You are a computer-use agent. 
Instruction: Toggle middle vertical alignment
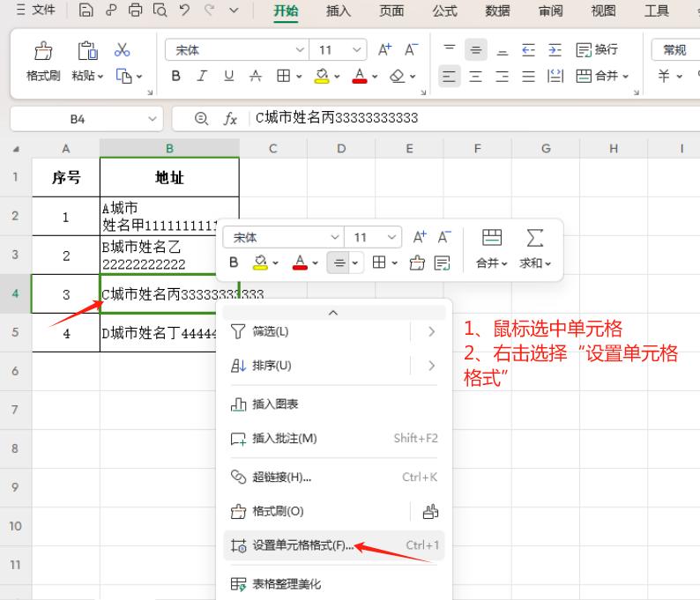(476, 49)
